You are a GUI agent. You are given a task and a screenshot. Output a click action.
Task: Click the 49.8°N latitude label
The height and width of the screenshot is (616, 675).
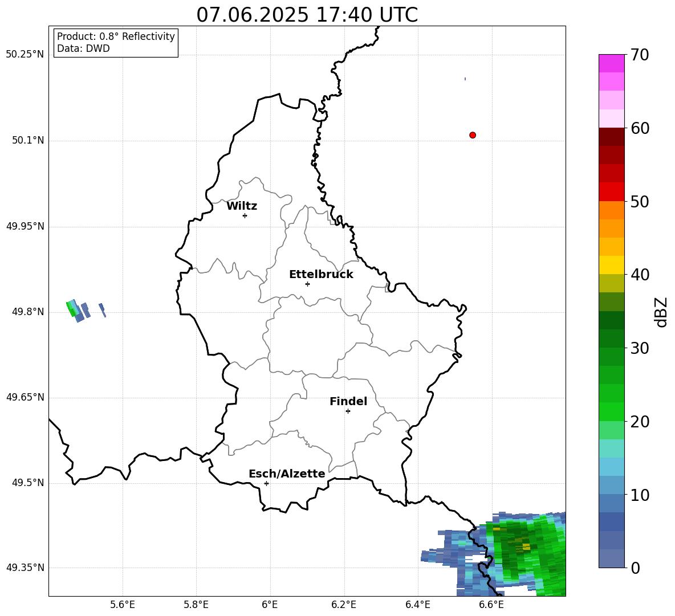click(28, 312)
